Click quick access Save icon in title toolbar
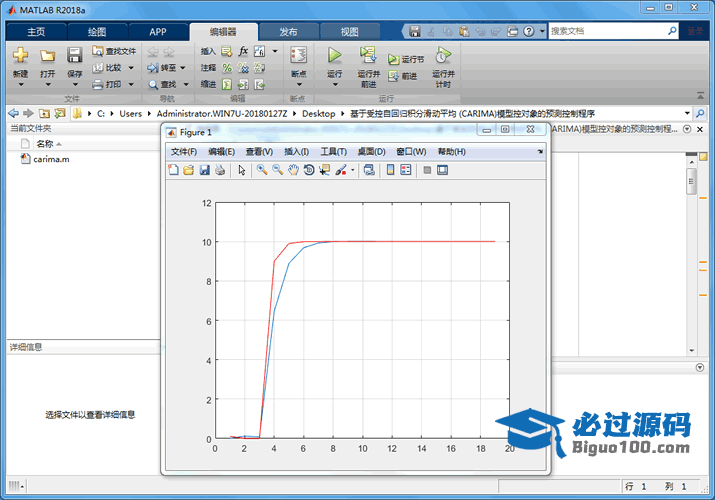 (x=414, y=31)
